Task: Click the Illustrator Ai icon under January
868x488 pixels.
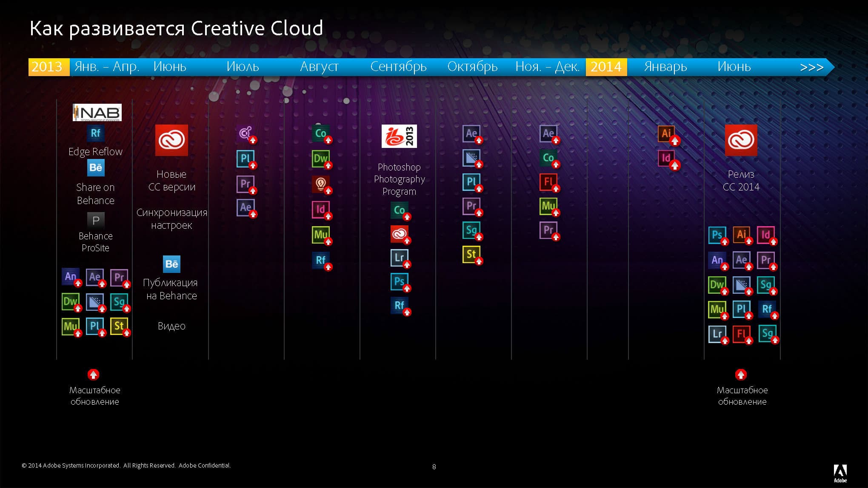Action: [x=666, y=133]
